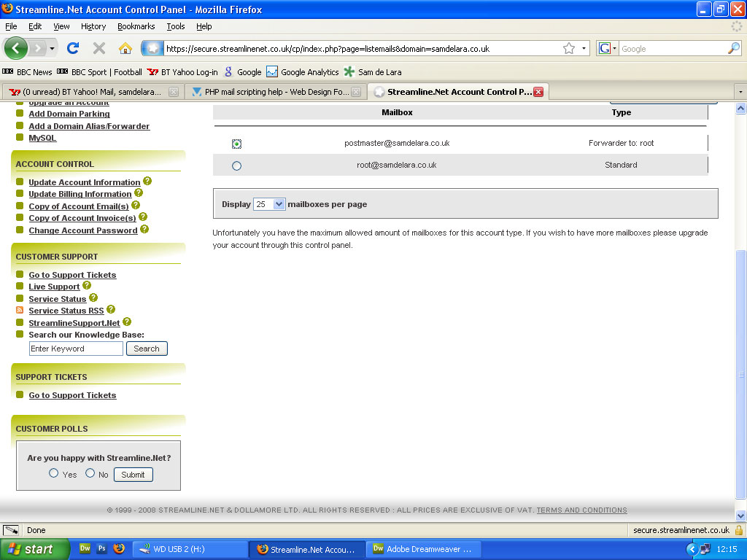Switch to WD USB 2 (H:) taskbar window

tap(190, 549)
